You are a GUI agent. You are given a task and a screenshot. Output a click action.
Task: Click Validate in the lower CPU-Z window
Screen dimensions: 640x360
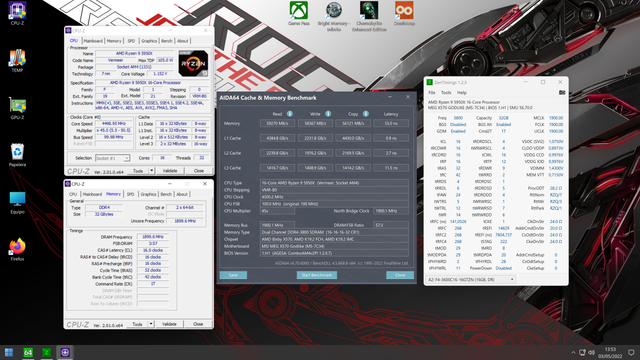(169, 324)
